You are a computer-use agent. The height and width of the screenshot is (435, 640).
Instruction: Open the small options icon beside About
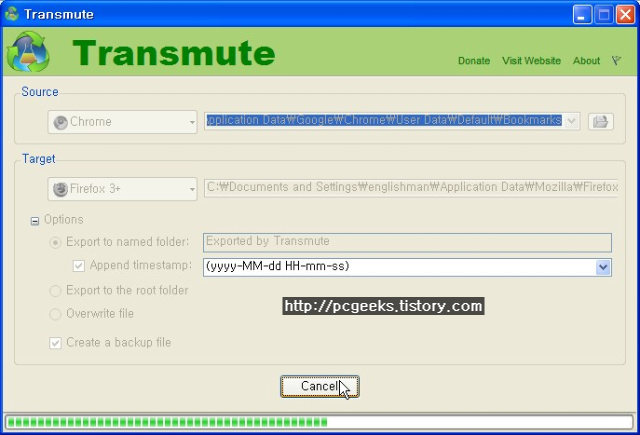click(616, 60)
